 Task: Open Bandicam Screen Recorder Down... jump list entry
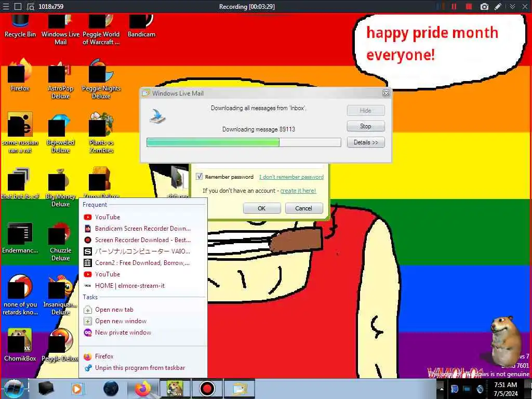[x=143, y=229]
